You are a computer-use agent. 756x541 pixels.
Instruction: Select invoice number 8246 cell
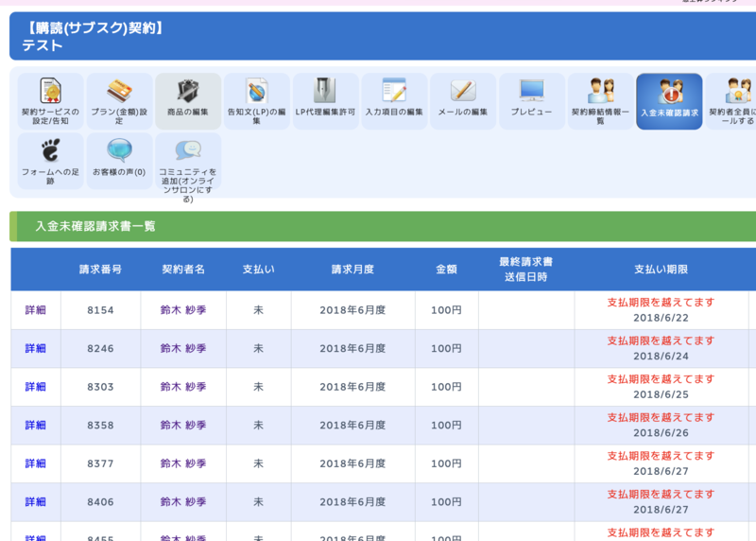pos(100,348)
